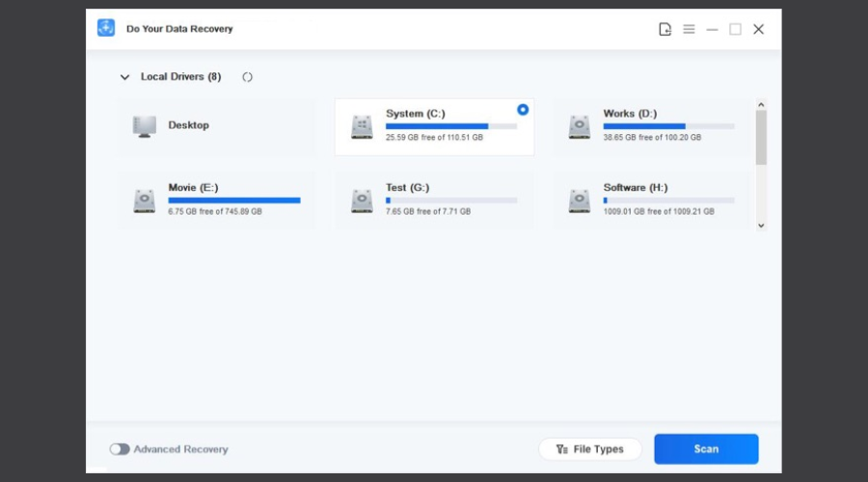Screen dimensions: 868x482
Task: Click the Desktop label
Action: 189,125
